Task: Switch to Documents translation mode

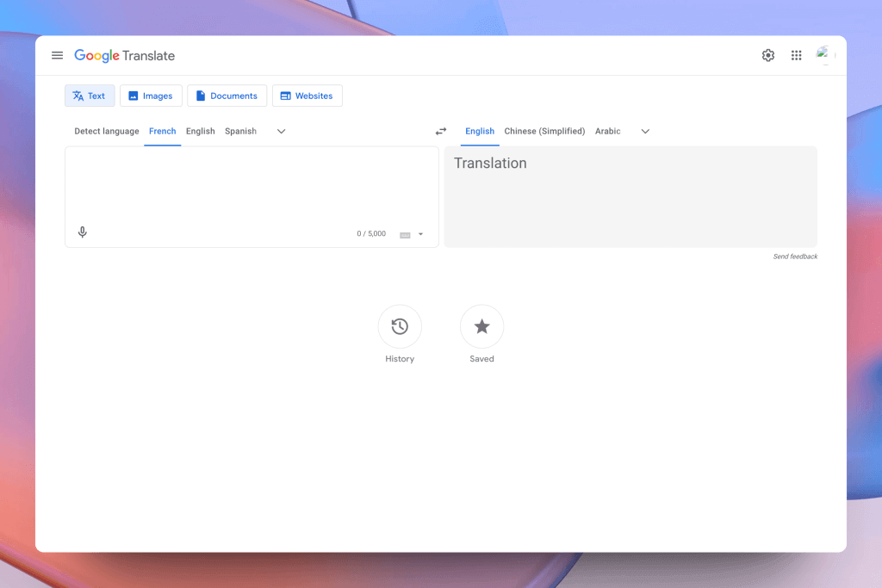Action: point(227,96)
